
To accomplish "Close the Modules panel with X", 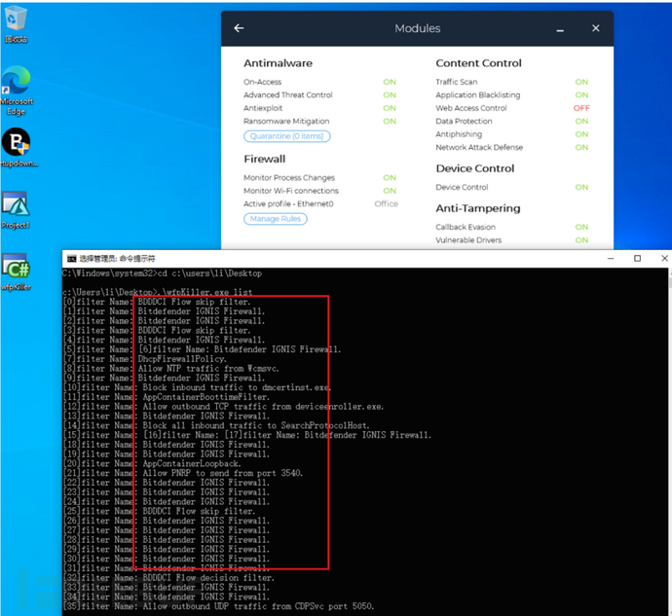I will tap(594, 28).
